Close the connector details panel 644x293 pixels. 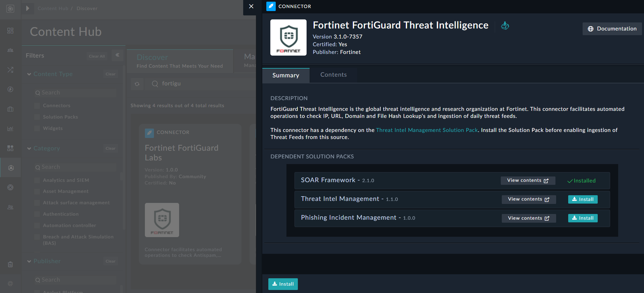point(251,6)
